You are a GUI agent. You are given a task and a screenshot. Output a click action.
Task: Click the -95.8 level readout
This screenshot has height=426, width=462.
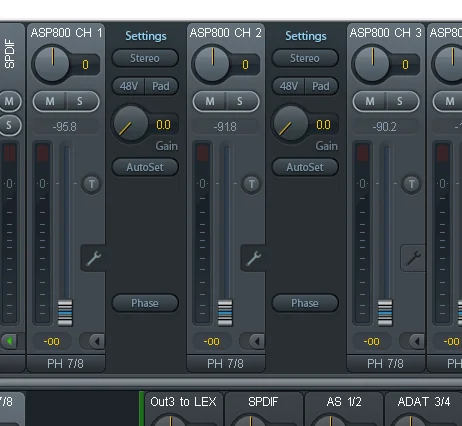65,127
